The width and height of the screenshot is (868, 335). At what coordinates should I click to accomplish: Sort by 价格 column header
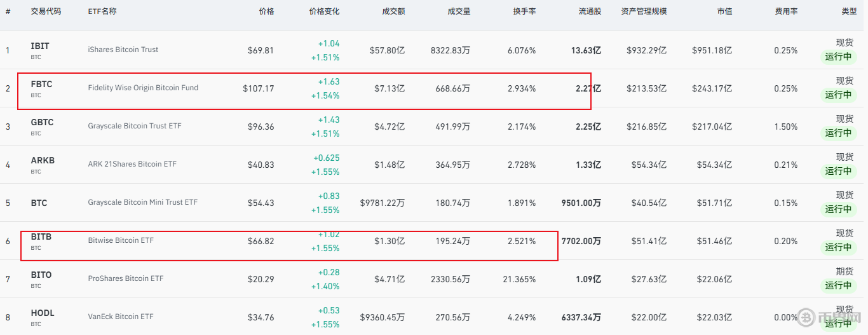(266, 11)
